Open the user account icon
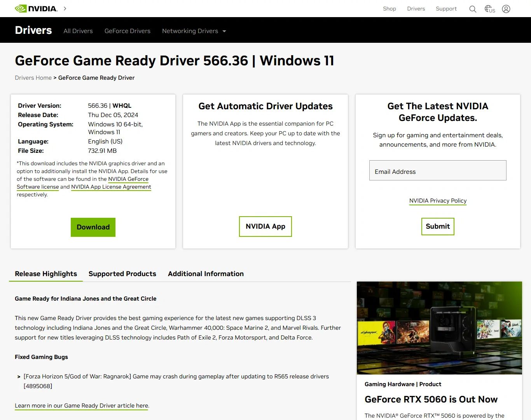Viewport: 531px width, 420px height. [x=506, y=9]
